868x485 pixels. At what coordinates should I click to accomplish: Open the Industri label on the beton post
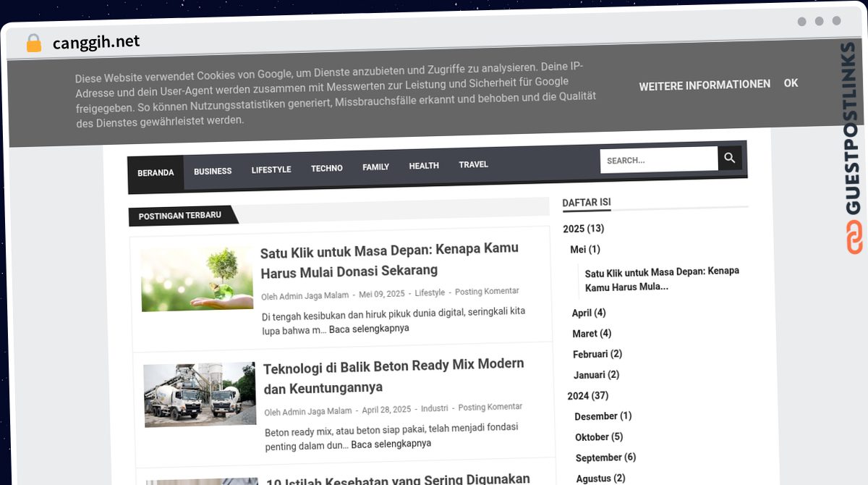[x=435, y=408]
